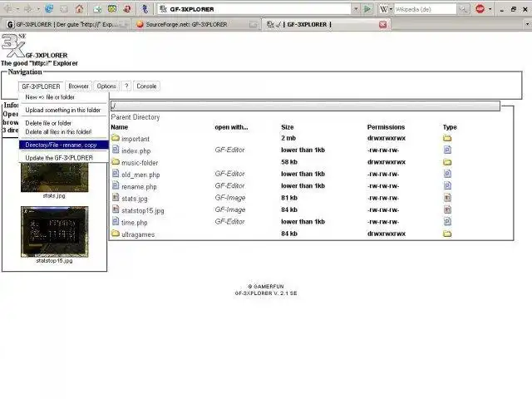The image size is (532, 399).
Task: Go forward with the forward arrow
Action: [28, 9]
